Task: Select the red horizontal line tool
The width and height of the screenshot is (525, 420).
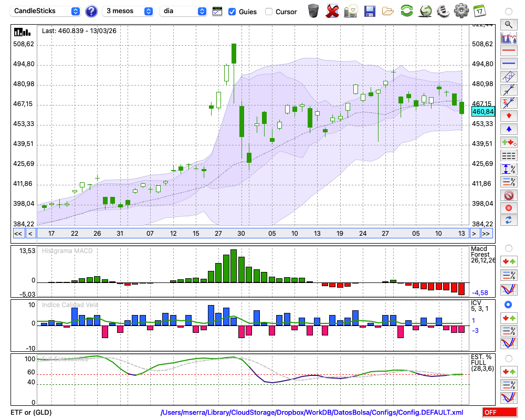Action: pos(508,50)
